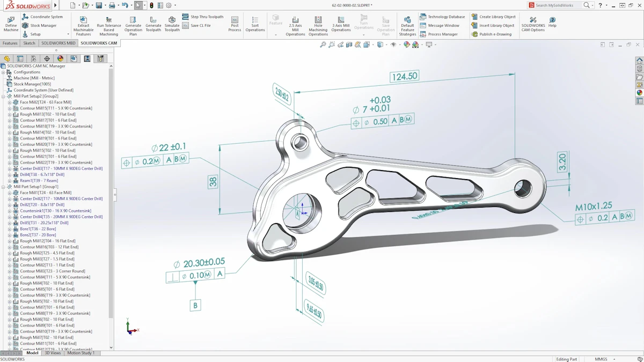
Task: Select SOLIDWORKS CAM tab
Action: (x=99, y=43)
